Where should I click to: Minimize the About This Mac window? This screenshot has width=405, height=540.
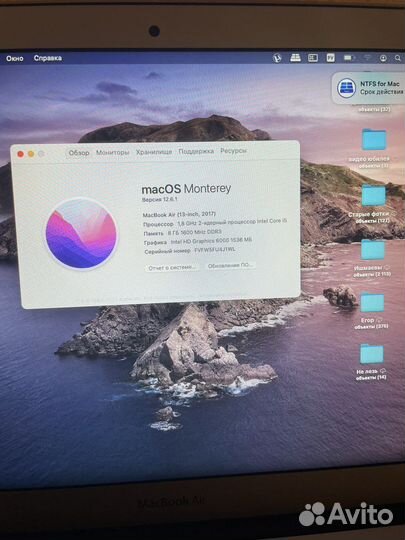click(31, 154)
